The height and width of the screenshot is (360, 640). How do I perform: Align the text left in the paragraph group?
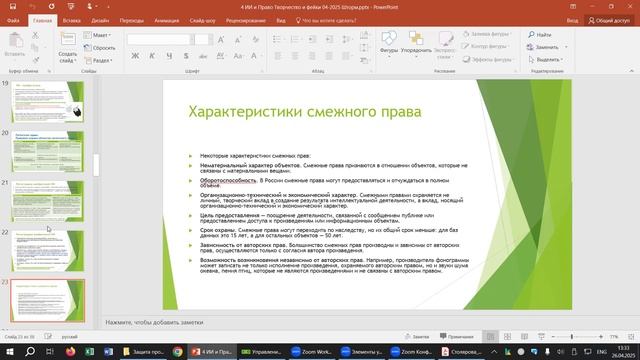[278, 56]
